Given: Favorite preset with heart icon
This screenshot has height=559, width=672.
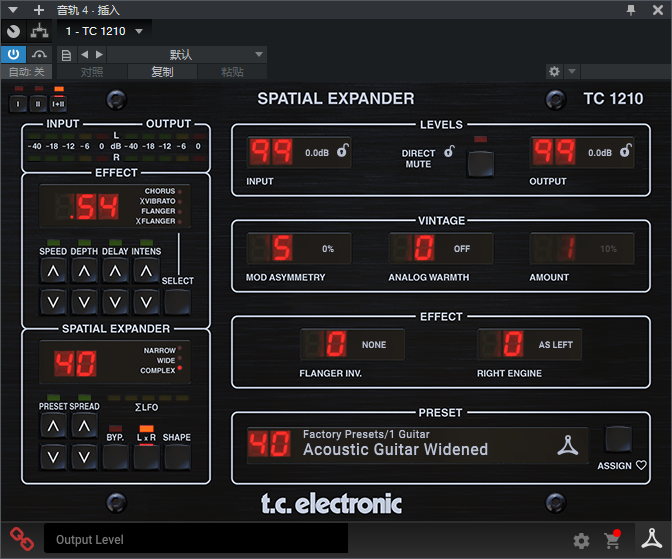Looking at the screenshot, I should [x=641, y=465].
